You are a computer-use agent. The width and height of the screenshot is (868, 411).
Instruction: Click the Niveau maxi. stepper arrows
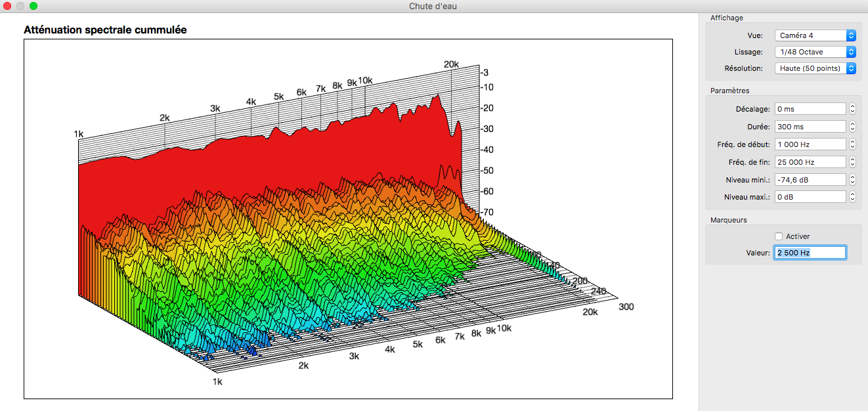pyautogui.click(x=852, y=197)
